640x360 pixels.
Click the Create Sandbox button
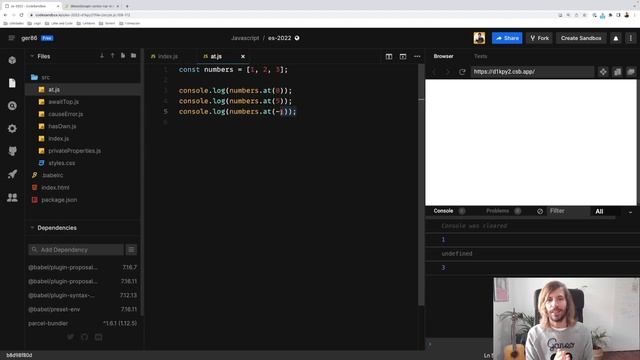click(581, 38)
